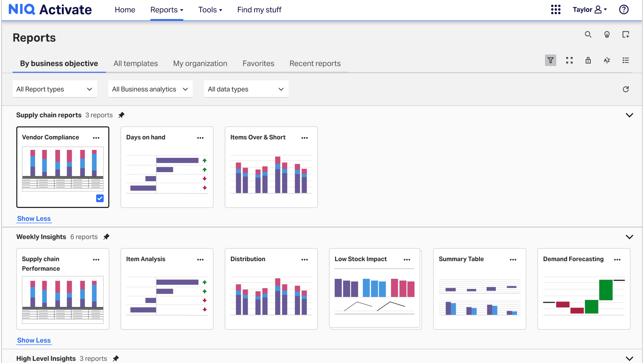644x363 pixels.
Task: Click the search magnifier icon
Action: tap(588, 35)
